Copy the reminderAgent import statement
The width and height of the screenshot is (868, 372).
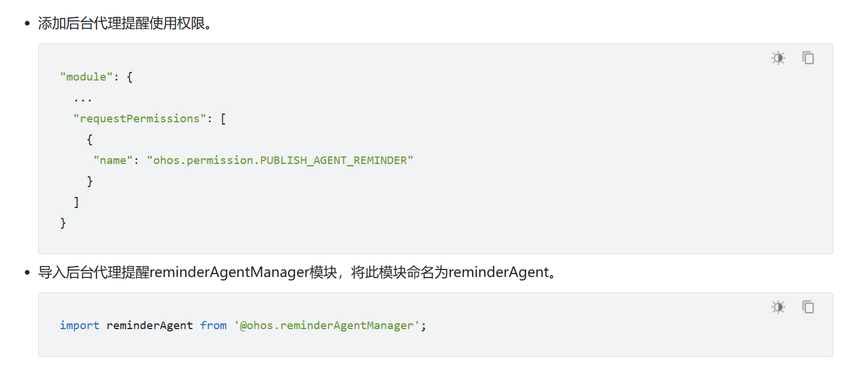tap(808, 307)
